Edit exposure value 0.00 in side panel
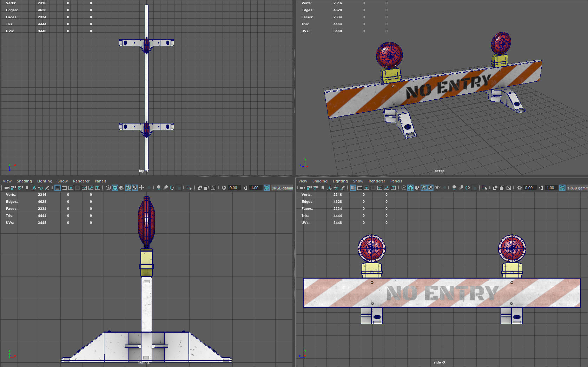588x367 pixels. coord(530,188)
